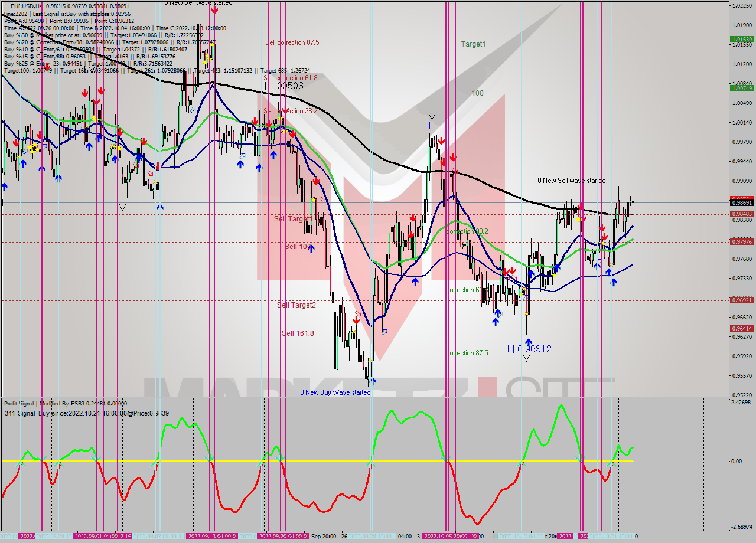Select the 'Profit-Signal | Modified By FSB3' indicator label
Viewport: 756px width, 543px height.
tap(66, 404)
